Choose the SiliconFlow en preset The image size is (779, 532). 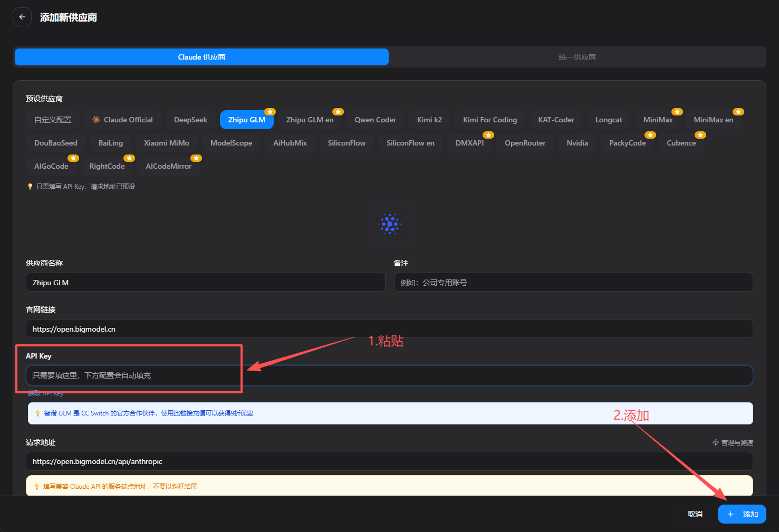pos(410,143)
